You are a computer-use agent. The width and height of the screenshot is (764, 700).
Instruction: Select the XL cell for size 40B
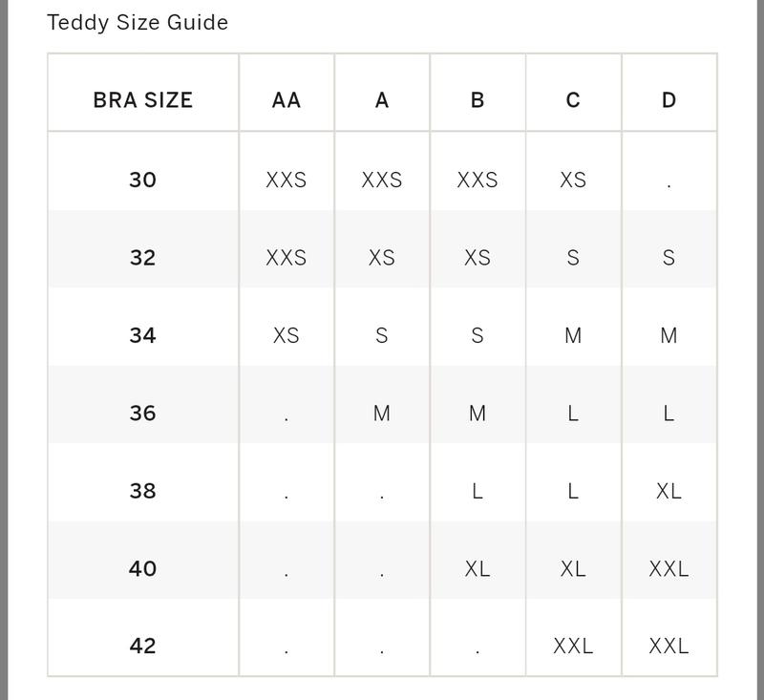[x=477, y=568]
